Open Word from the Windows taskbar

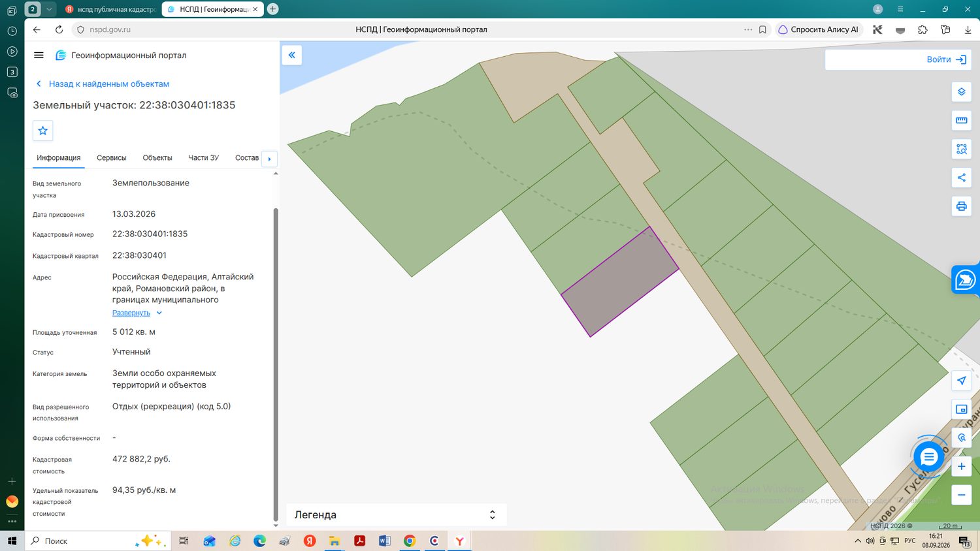384,541
